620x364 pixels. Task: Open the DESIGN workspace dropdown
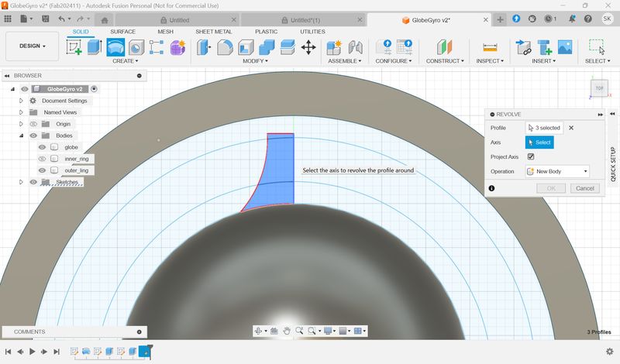(32, 46)
